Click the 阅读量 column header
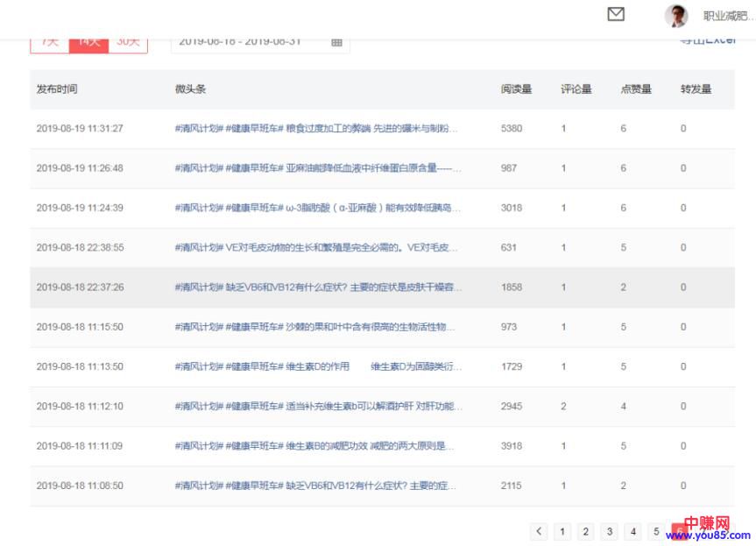 tap(516, 89)
